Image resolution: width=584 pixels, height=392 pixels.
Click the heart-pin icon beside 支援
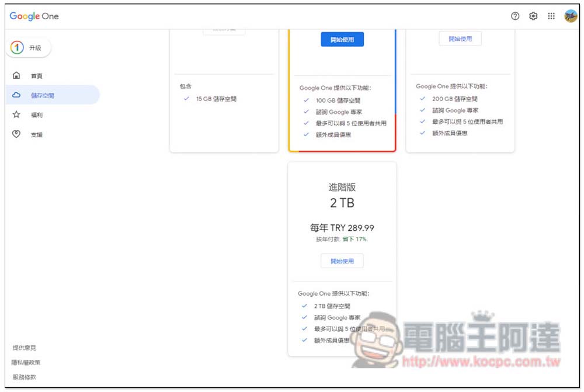coord(16,134)
